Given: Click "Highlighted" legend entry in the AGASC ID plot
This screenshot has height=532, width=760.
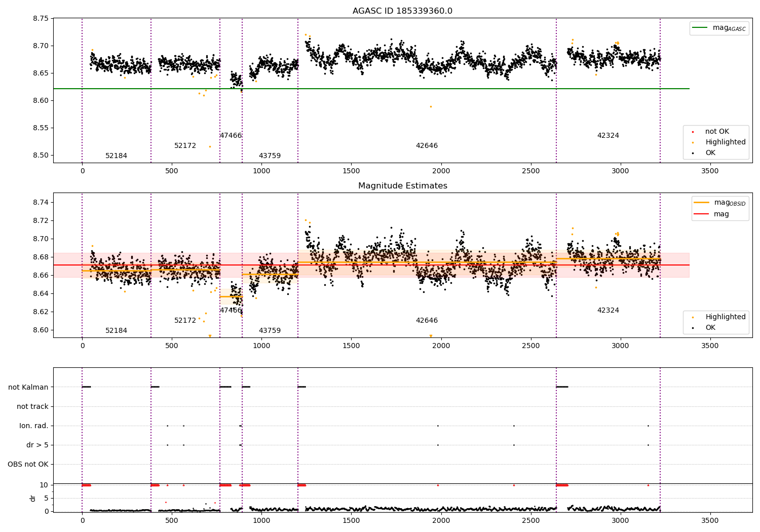Looking at the screenshot, I should coord(726,142).
